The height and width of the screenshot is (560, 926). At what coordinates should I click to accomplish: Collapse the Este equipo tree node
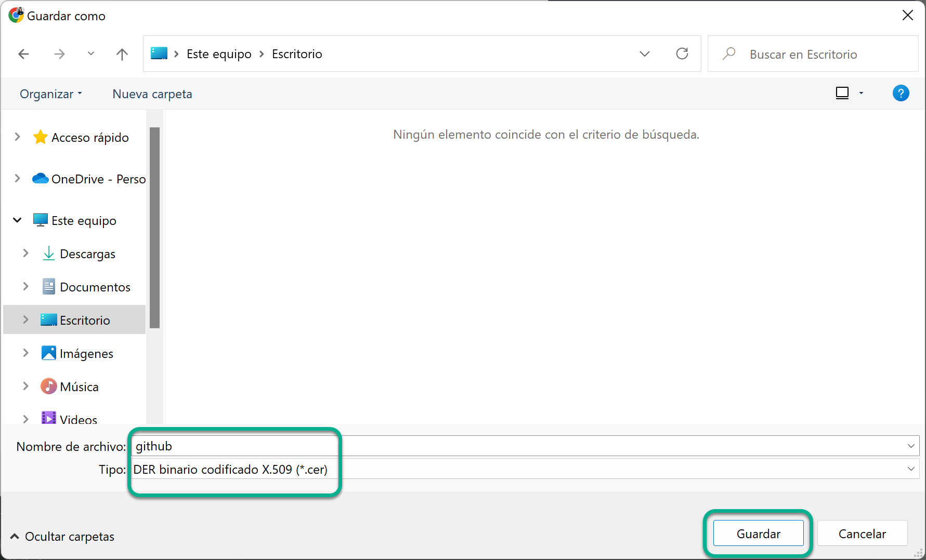pyautogui.click(x=17, y=220)
